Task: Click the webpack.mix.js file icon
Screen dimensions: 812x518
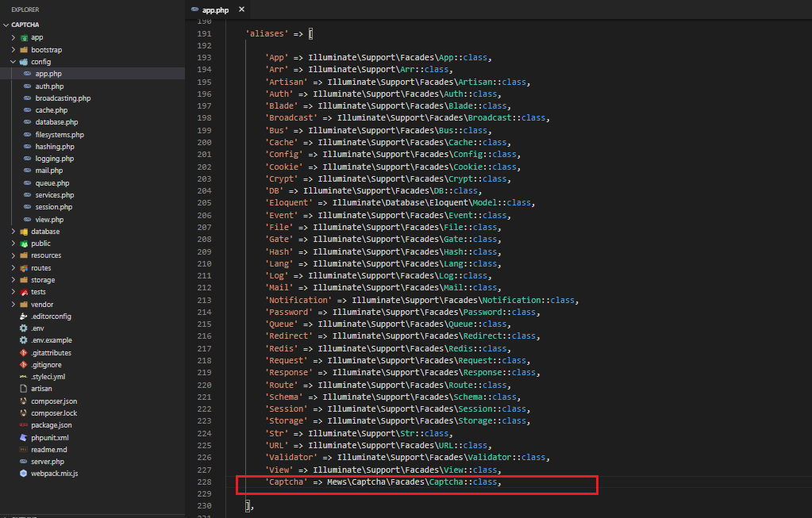Action: pos(24,474)
